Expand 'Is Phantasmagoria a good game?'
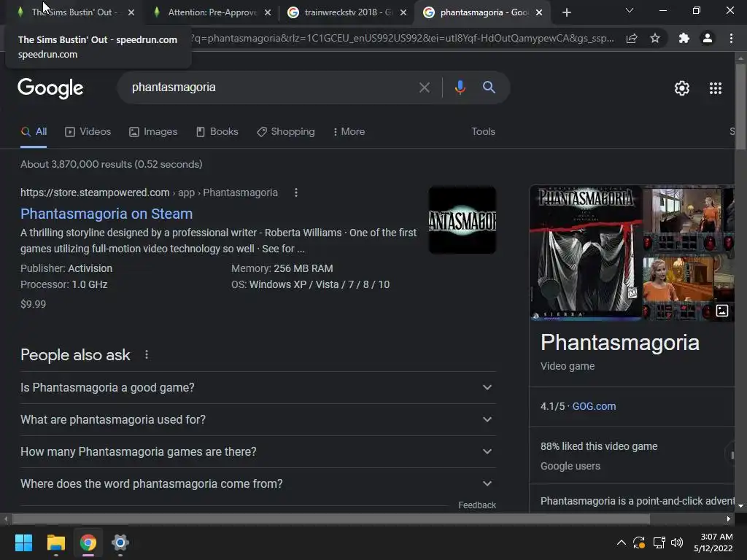This screenshot has width=747, height=560. [x=258, y=388]
